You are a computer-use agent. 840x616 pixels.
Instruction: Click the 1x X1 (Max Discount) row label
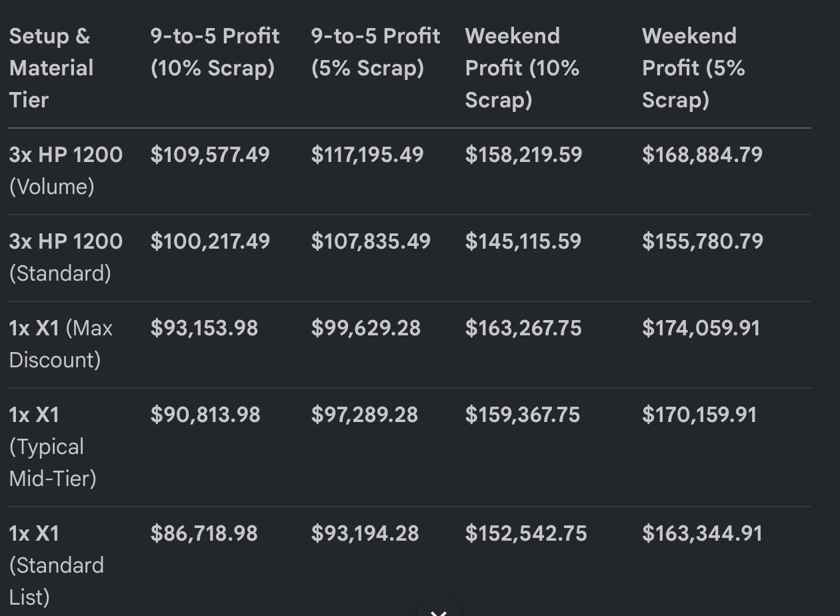tap(61, 344)
